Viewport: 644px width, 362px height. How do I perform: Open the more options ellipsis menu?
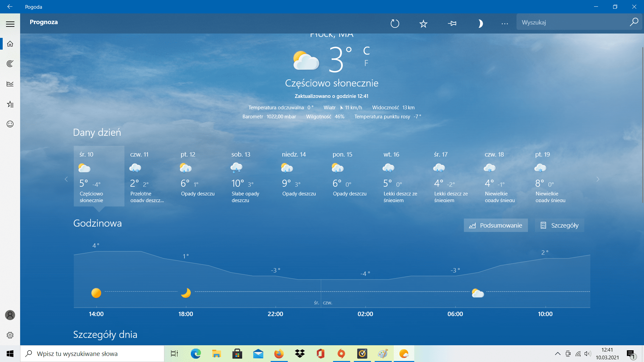point(505,23)
